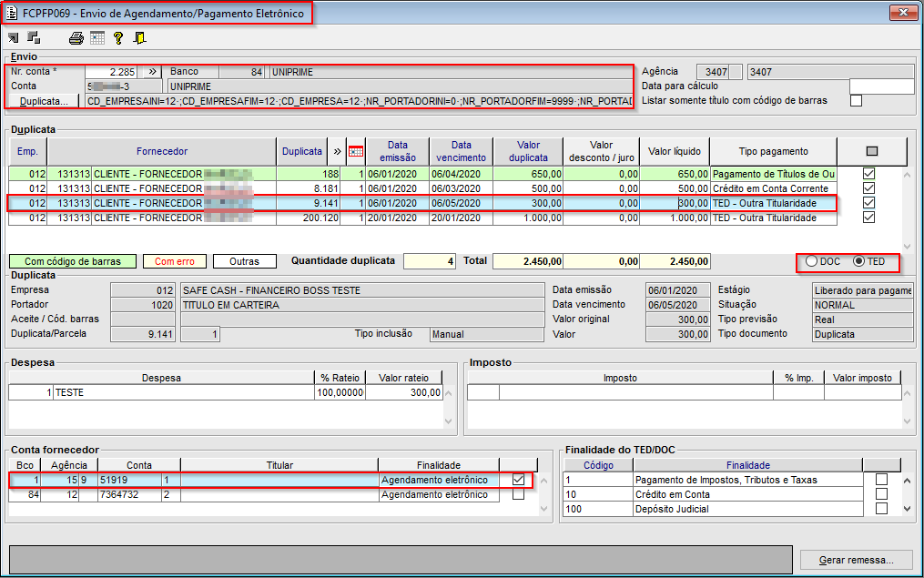
Task: Click the Nr. conta field showing 2.285
Action: 111,72
